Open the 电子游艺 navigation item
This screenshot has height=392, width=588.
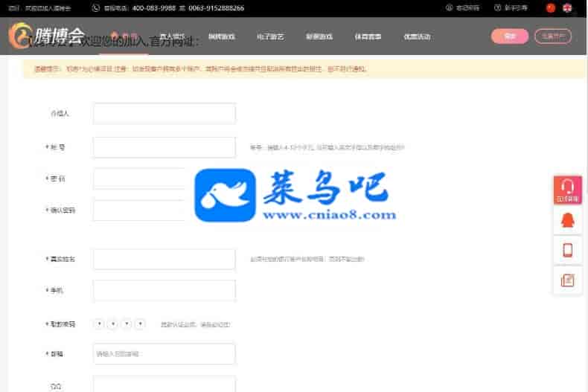point(270,36)
